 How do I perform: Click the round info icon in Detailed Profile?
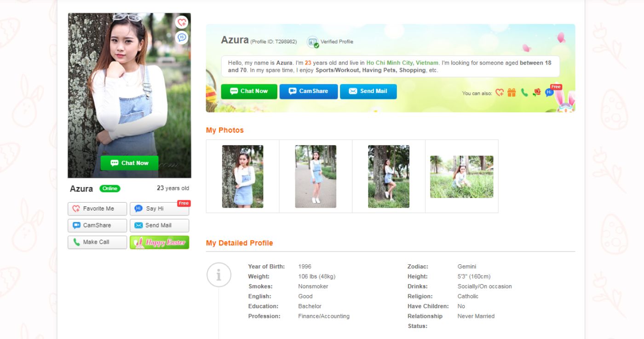click(218, 275)
